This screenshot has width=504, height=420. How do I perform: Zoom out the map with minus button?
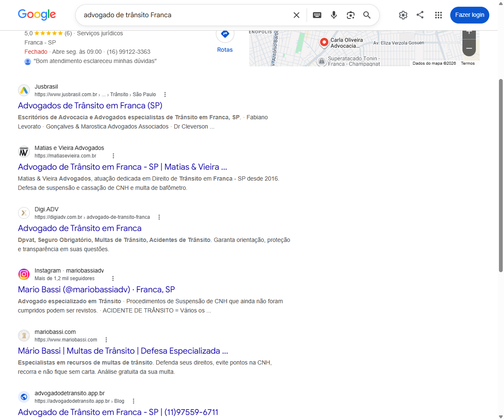(x=469, y=48)
